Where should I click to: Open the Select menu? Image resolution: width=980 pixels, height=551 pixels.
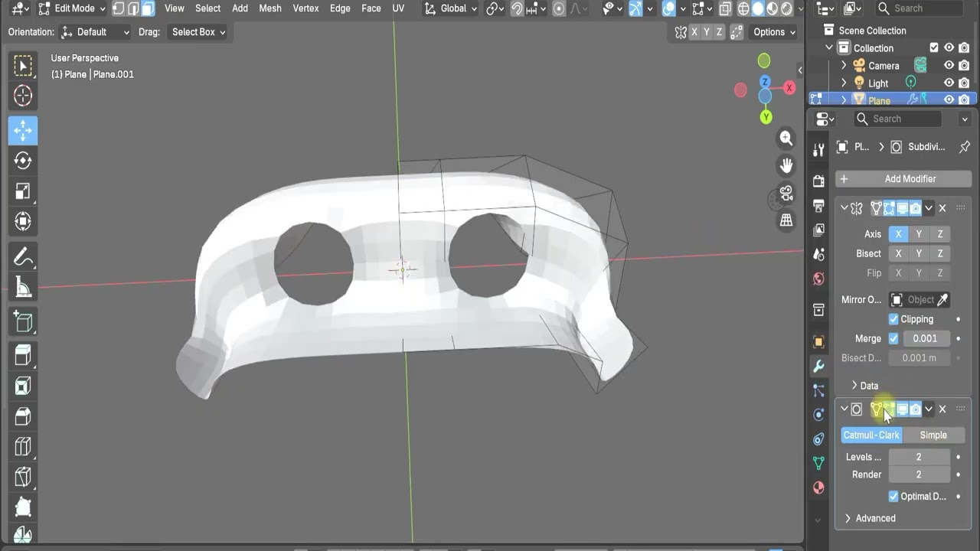coord(207,8)
